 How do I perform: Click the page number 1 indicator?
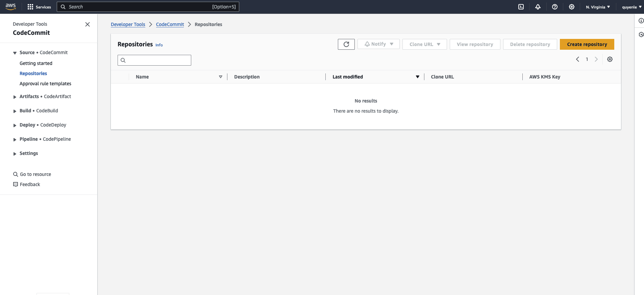coord(587,59)
